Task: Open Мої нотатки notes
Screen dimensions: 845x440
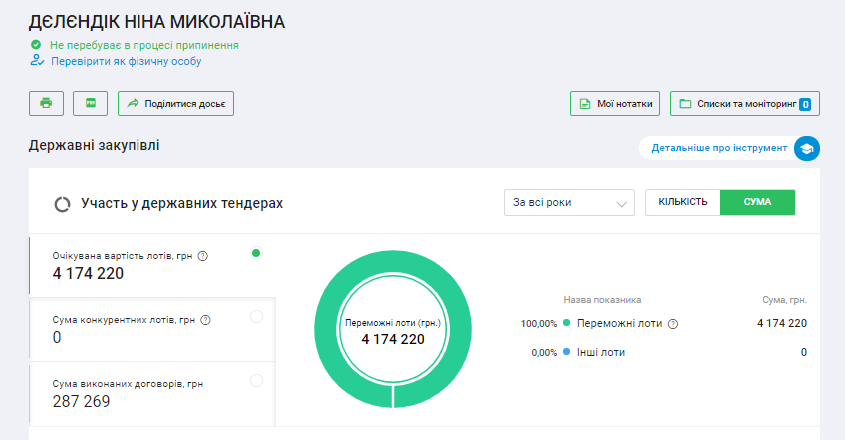Action: pyautogui.click(x=615, y=104)
